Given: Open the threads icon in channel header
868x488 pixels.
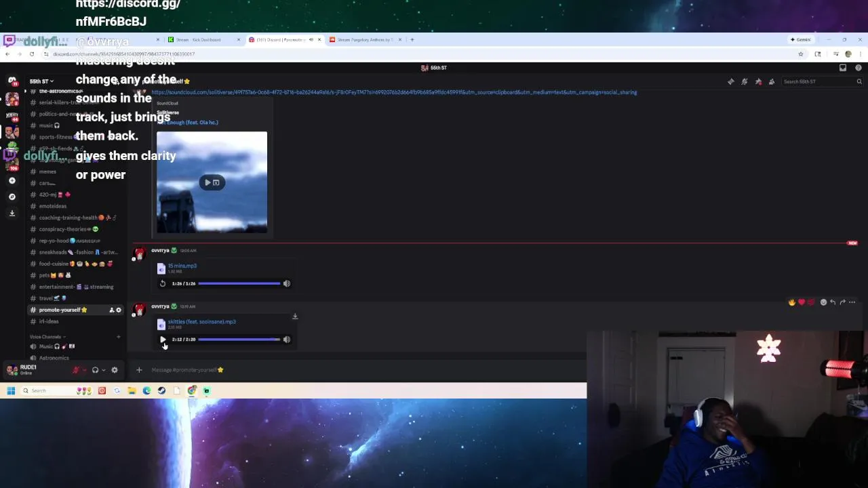Looking at the screenshot, I should pyautogui.click(x=731, y=82).
